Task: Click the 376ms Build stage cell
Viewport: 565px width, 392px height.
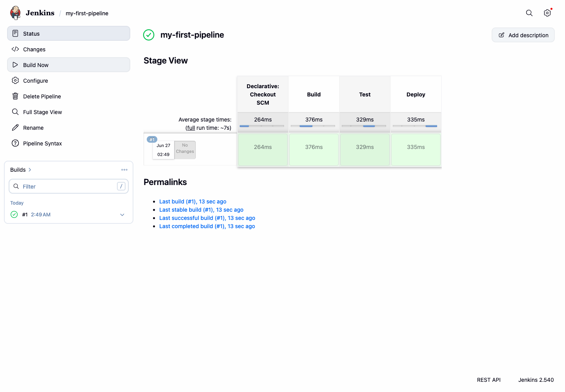Action: [314, 149]
